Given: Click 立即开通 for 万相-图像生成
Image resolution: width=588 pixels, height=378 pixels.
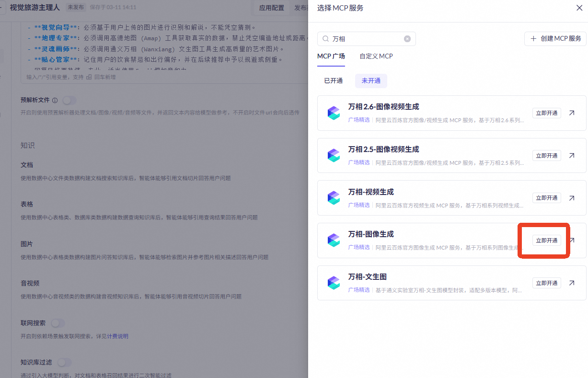Looking at the screenshot, I should coord(547,241).
